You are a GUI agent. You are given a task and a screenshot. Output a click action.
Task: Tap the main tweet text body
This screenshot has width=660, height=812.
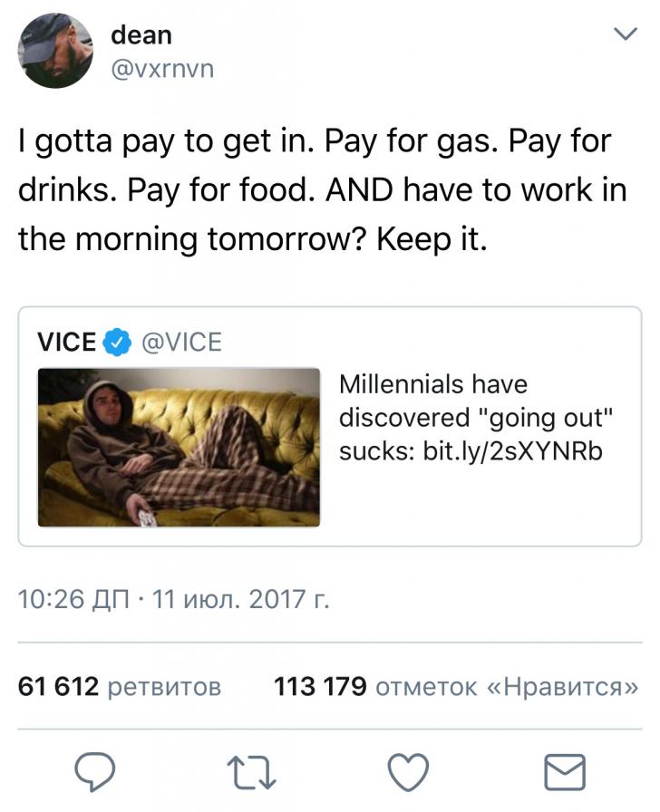tap(322, 190)
